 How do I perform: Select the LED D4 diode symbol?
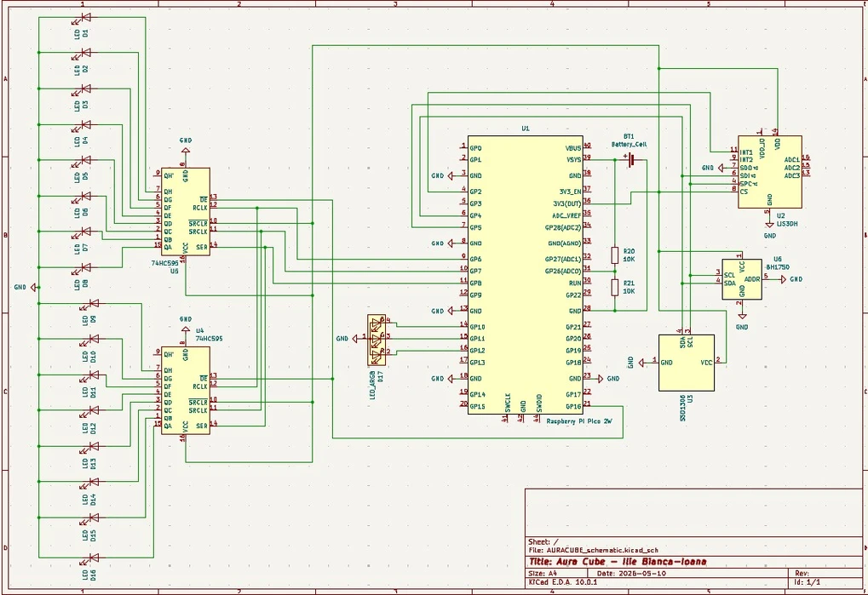(x=86, y=124)
